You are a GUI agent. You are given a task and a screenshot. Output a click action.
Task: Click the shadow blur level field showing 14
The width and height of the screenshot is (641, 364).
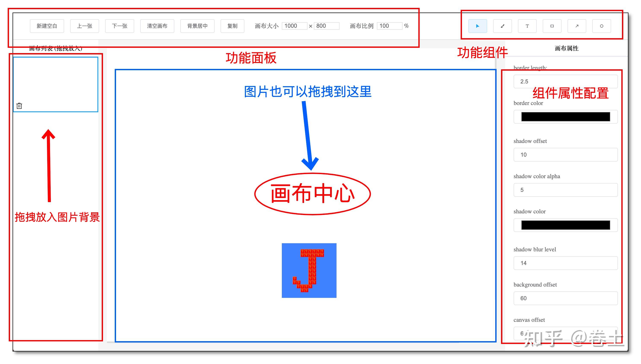click(x=565, y=263)
